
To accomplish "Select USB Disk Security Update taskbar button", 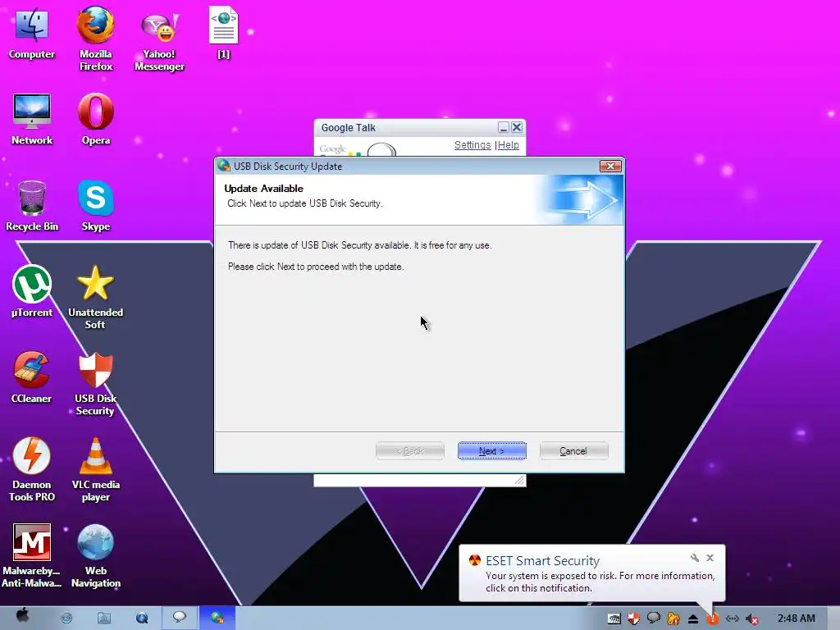I will coord(217,618).
